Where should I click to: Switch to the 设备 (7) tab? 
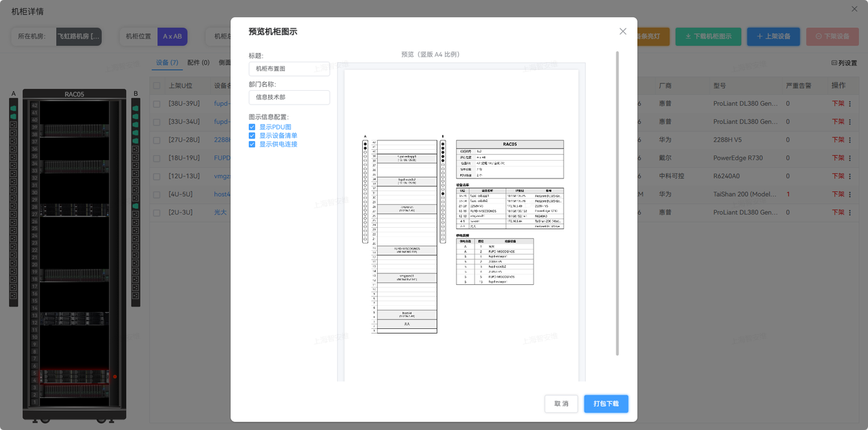(167, 63)
